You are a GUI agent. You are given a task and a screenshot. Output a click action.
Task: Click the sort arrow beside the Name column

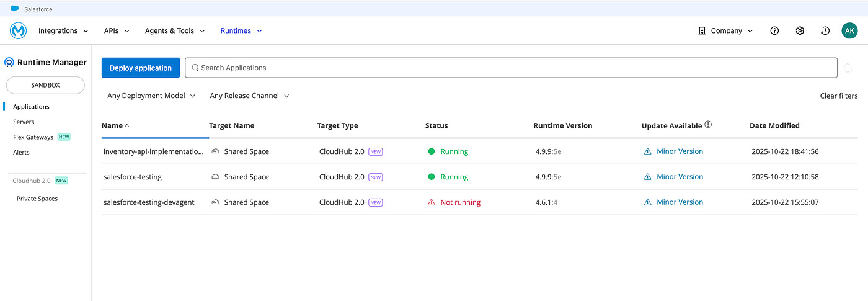(x=127, y=125)
